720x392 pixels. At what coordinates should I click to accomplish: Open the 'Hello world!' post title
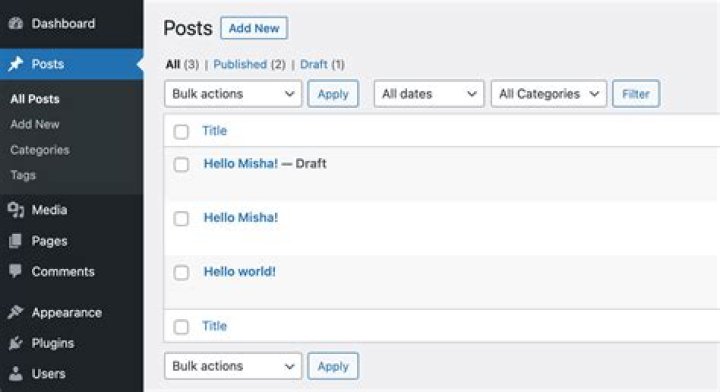(x=240, y=271)
